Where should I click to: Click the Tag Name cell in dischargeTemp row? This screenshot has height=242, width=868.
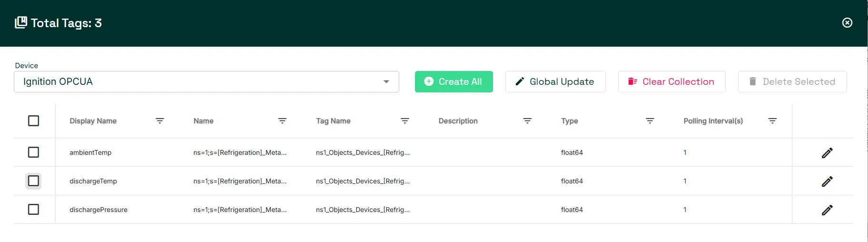coord(363,181)
